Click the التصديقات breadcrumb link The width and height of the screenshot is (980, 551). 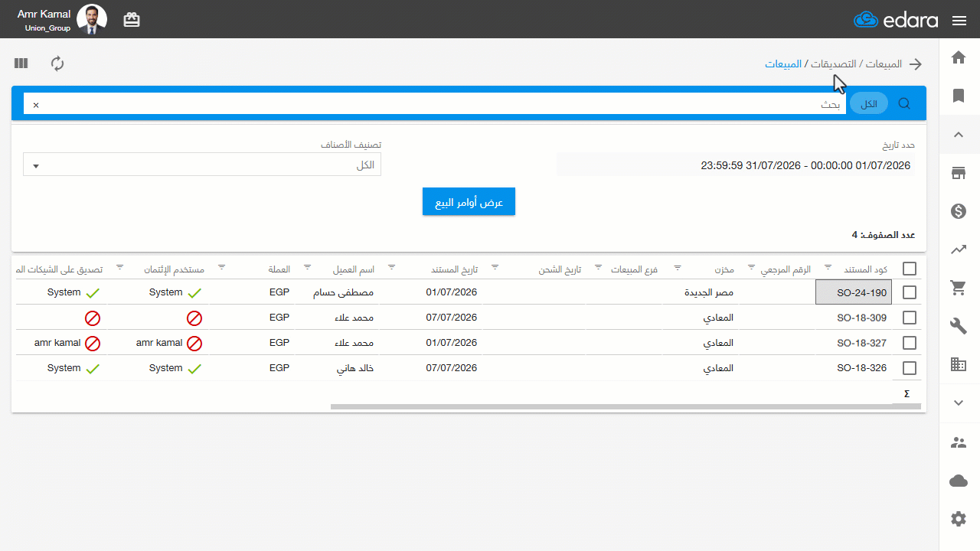833,64
